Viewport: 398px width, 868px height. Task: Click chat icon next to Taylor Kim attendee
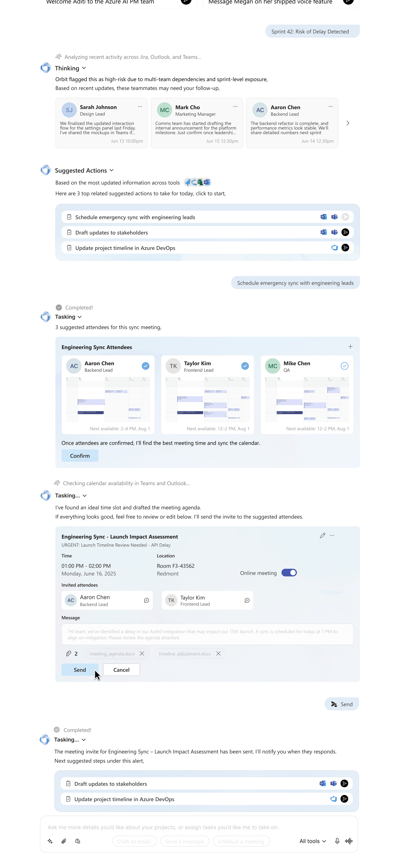247,600
